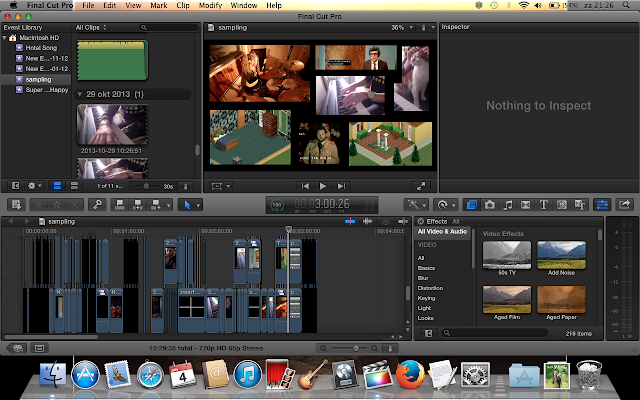Image resolution: width=640 pixels, height=400 pixels.
Task: Switch Event browser to filmstrip view
Action: (57, 186)
